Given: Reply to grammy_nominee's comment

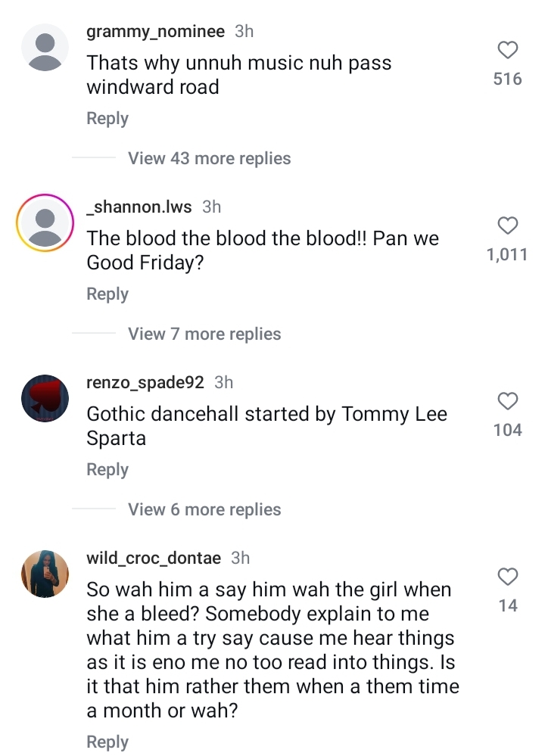Looking at the screenshot, I should 107,119.
